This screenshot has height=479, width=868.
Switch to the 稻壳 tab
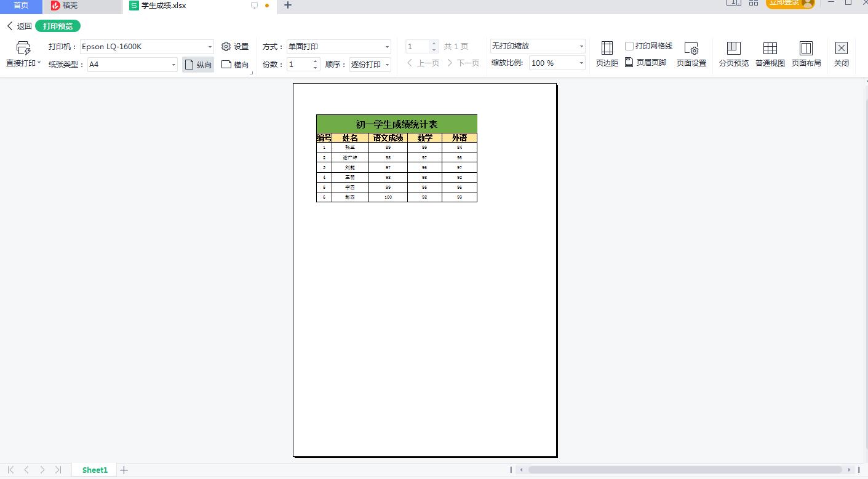(83, 6)
